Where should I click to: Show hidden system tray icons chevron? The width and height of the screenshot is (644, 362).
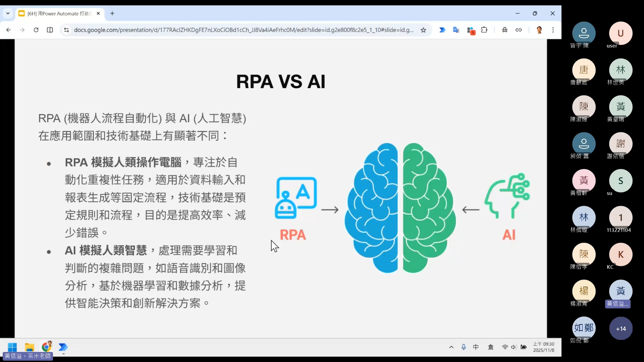pos(451,347)
